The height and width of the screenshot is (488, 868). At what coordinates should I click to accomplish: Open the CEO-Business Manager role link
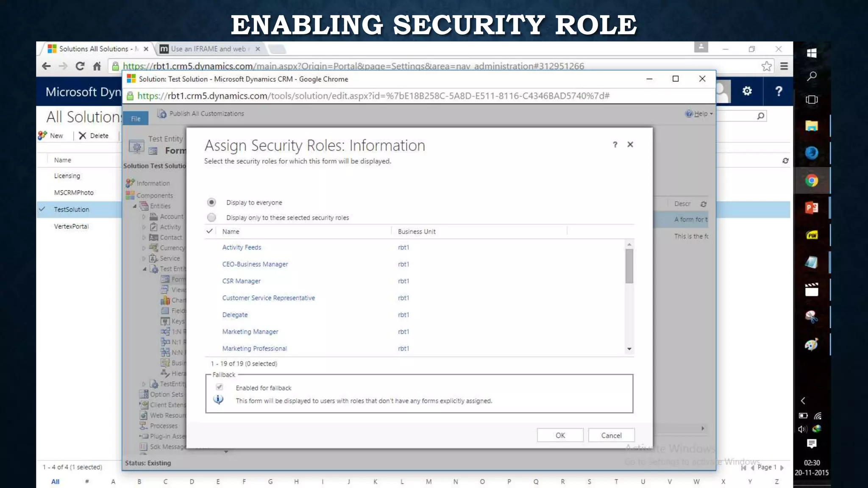(x=255, y=264)
